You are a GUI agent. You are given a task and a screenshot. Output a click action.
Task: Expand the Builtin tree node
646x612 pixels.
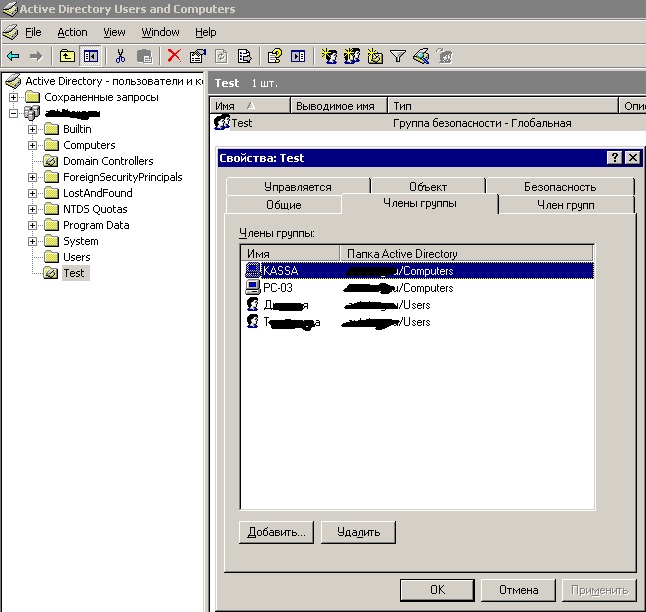(33, 129)
